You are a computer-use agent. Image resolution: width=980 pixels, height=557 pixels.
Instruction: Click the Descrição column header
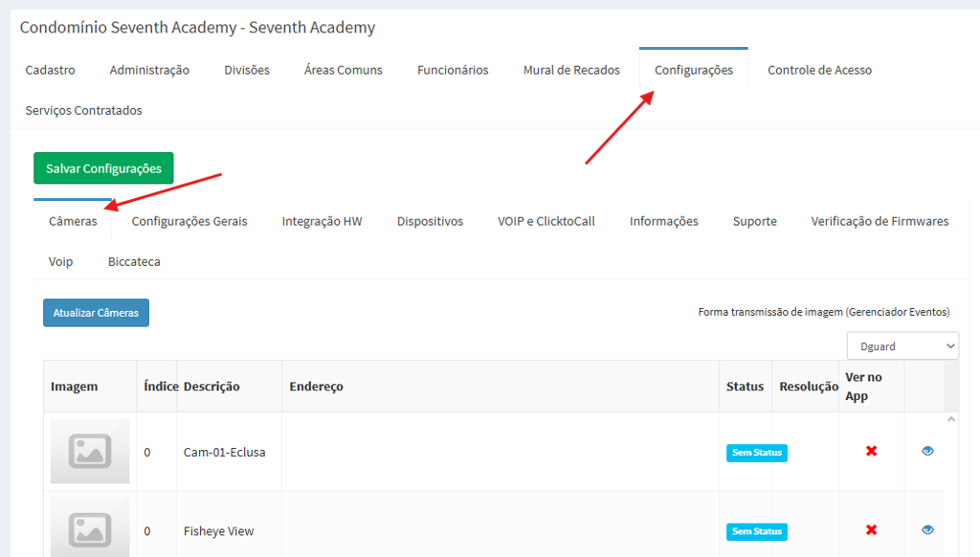pyautogui.click(x=212, y=387)
